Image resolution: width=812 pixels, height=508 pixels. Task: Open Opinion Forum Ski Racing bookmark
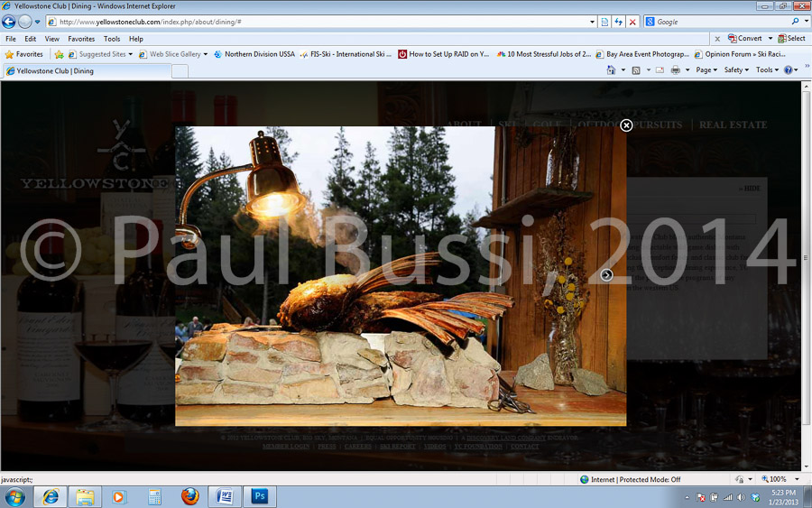click(x=740, y=54)
